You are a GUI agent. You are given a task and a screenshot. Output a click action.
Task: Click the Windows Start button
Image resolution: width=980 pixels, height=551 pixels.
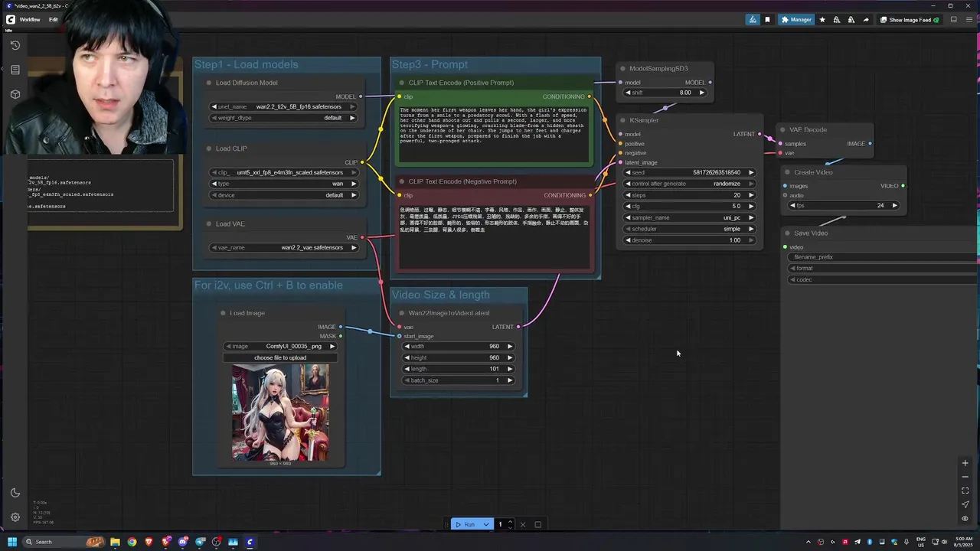tap(11, 542)
